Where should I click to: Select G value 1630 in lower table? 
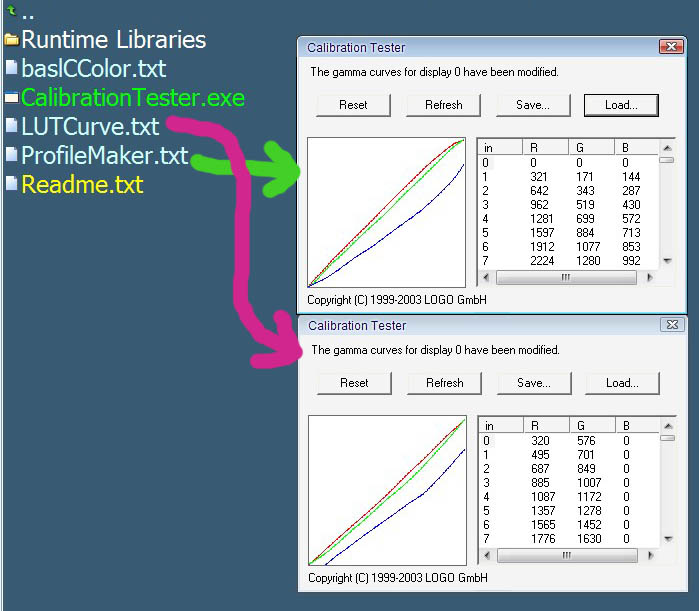coord(589,539)
